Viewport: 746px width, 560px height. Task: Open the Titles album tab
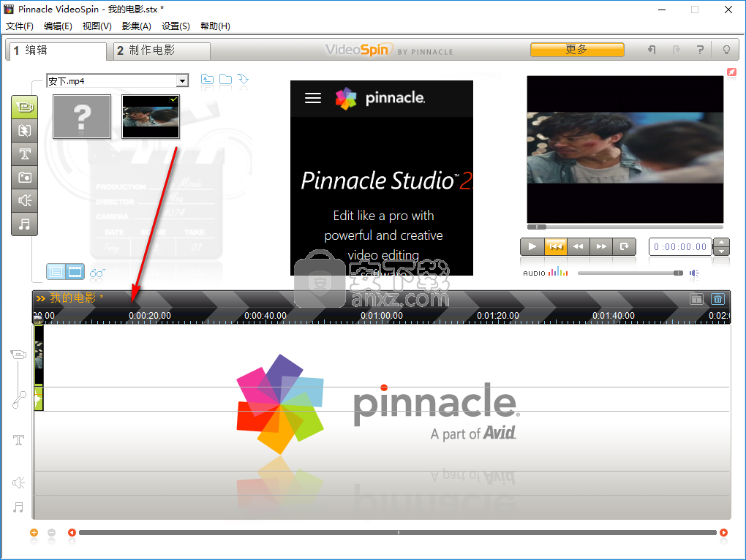24,154
